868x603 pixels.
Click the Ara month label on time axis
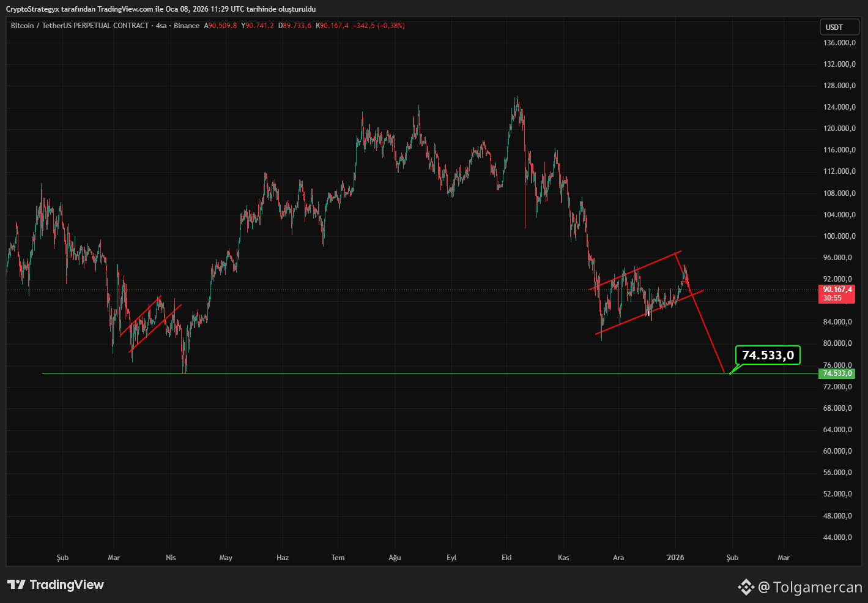pos(618,558)
